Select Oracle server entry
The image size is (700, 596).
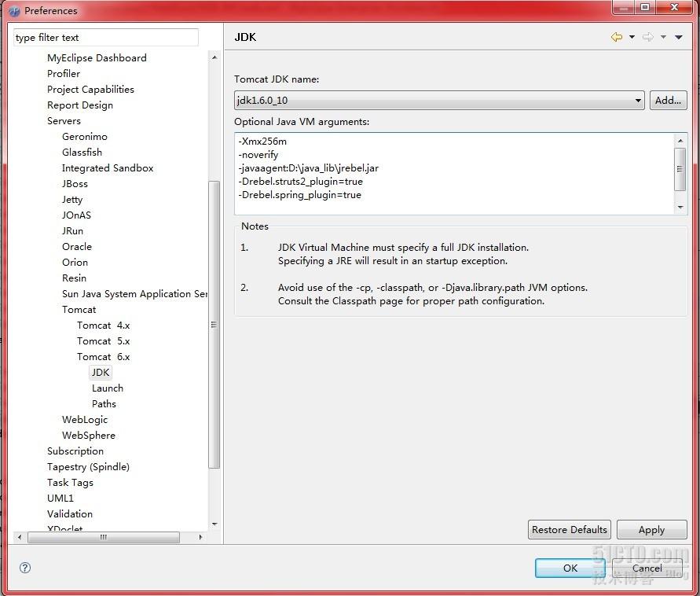(x=77, y=247)
